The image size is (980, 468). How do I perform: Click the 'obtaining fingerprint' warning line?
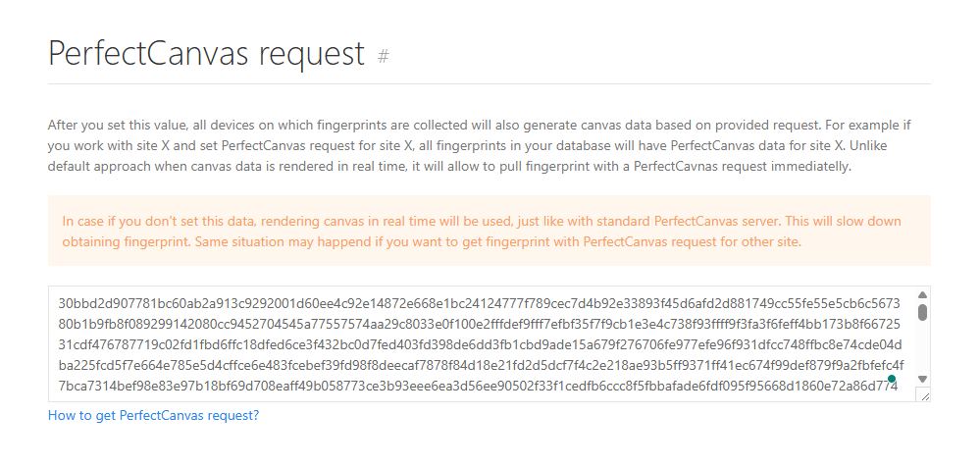[x=431, y=241]
